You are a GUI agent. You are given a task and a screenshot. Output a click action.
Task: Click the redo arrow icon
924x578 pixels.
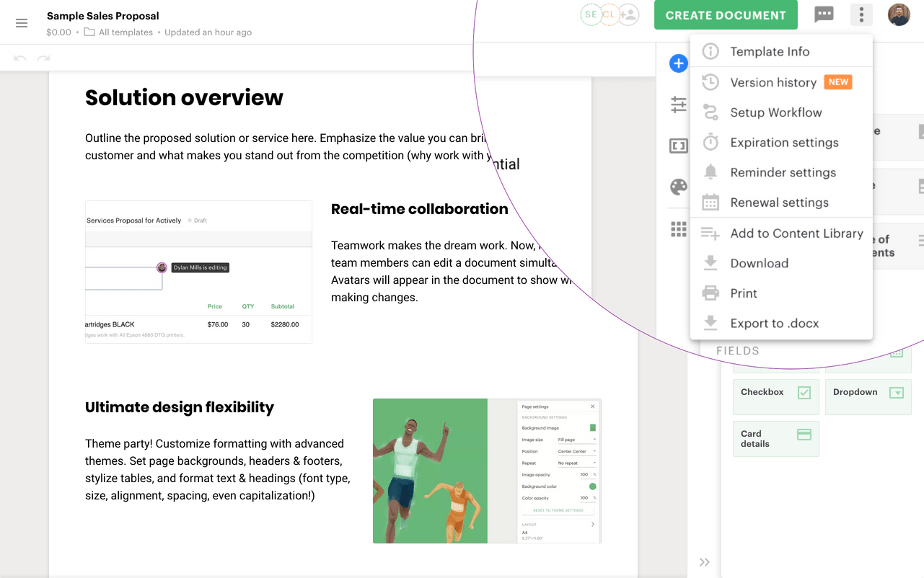click(x=44, y=58)
